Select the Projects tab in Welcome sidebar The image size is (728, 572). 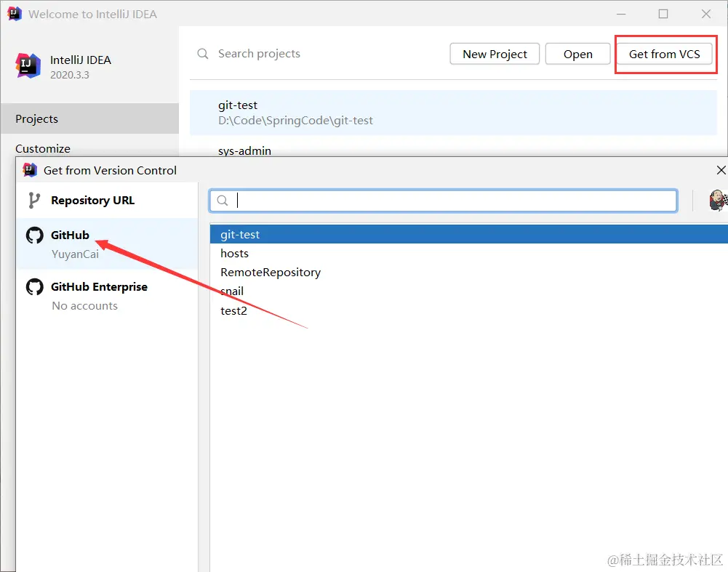click(89, 118)
